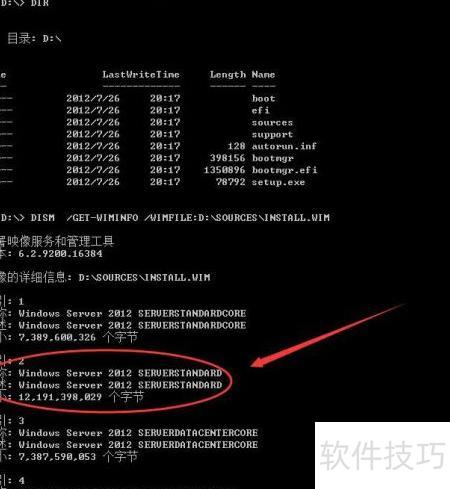This screenshot has width=450, height=489.
Task: Click the Length column header
Action: click(228, 74)
